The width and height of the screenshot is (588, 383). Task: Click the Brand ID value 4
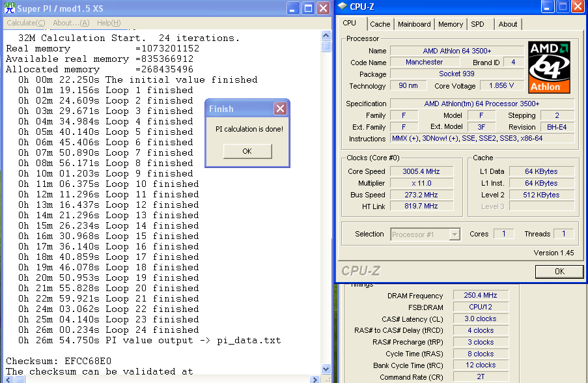(513, 62)
